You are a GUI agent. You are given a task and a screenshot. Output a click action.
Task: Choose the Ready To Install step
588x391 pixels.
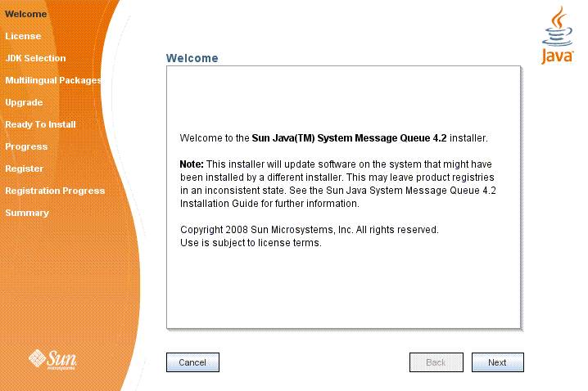click(x=40, y=124)
